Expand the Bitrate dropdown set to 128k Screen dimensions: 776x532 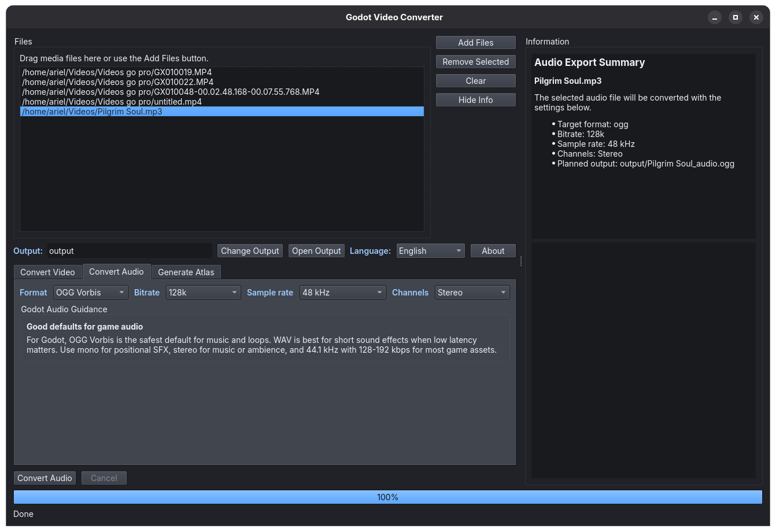[203, 293]
